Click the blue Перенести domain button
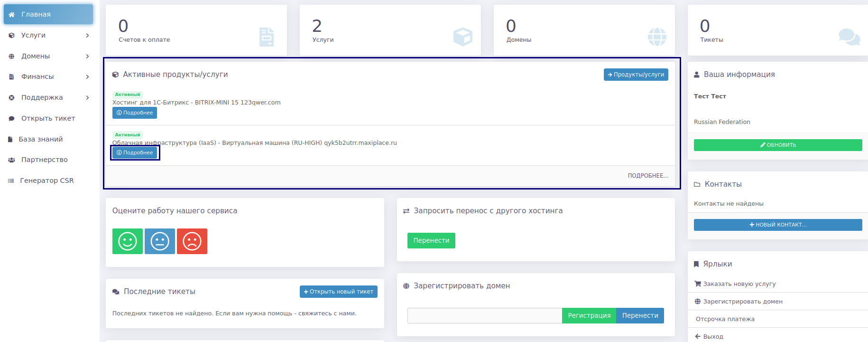868x342 pixels. [x=640, y=315]
